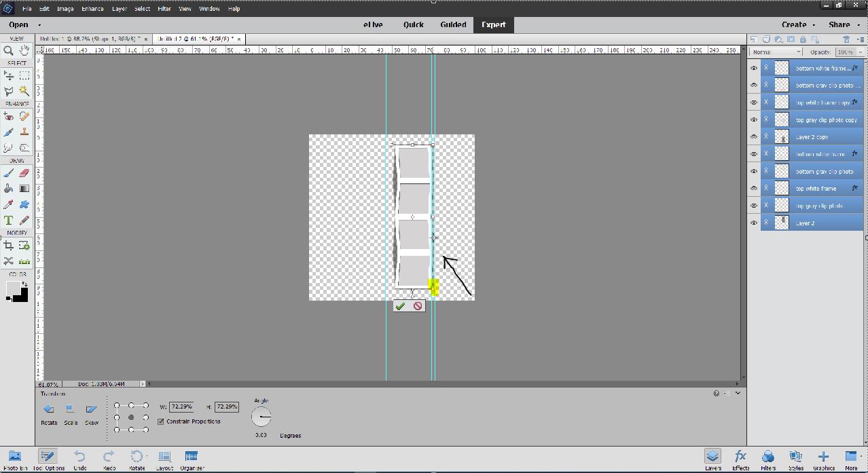
Task: Switch to eLive tab
Action: point(373,24)
